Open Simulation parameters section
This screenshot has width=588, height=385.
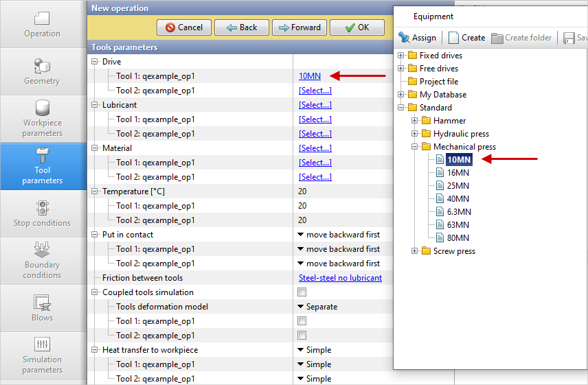(42, 355)
